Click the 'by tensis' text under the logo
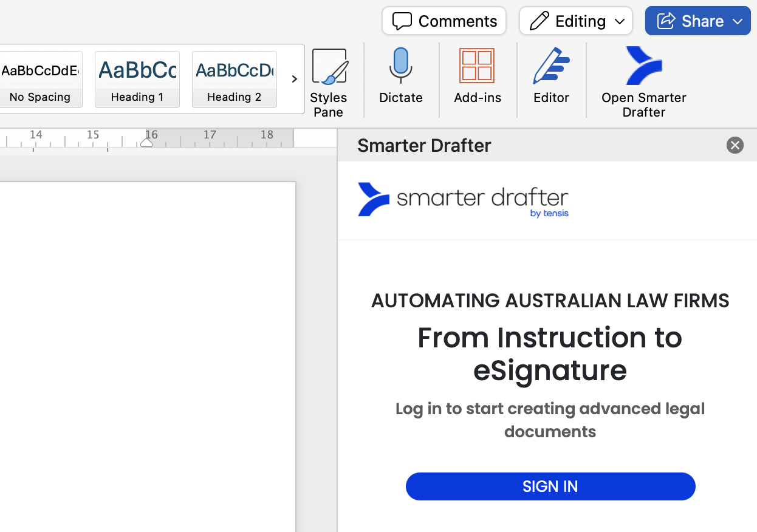This screenshot has width=757, height=532. click(x=549, y=213)
